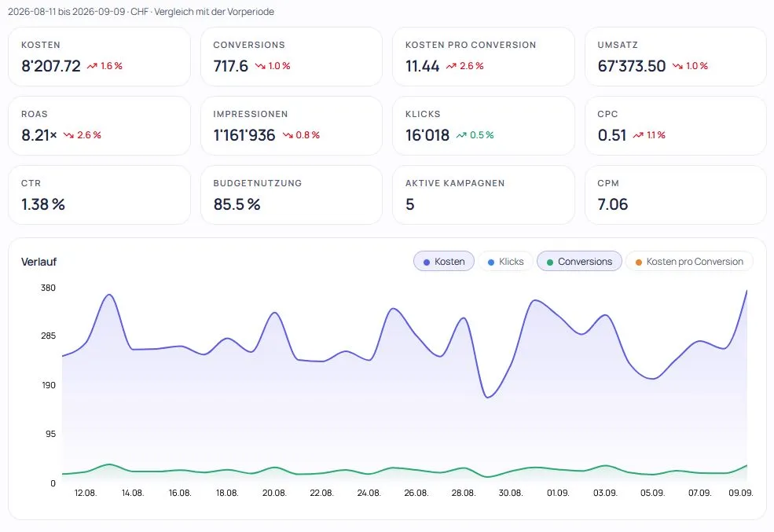Click the 09.09. x-axis date label
The image size is (774, 532).
coord(741,493)
